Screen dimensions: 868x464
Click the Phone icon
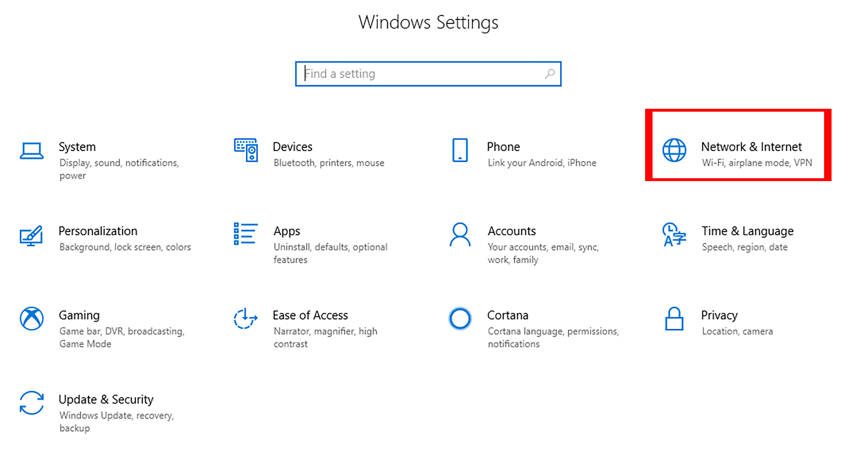460,150
